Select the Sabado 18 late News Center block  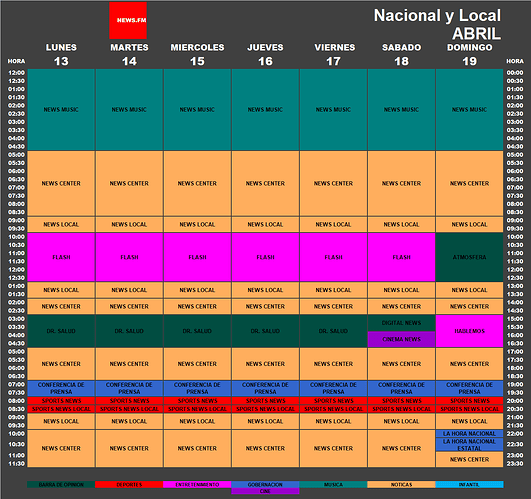click(x=401, y=449)
